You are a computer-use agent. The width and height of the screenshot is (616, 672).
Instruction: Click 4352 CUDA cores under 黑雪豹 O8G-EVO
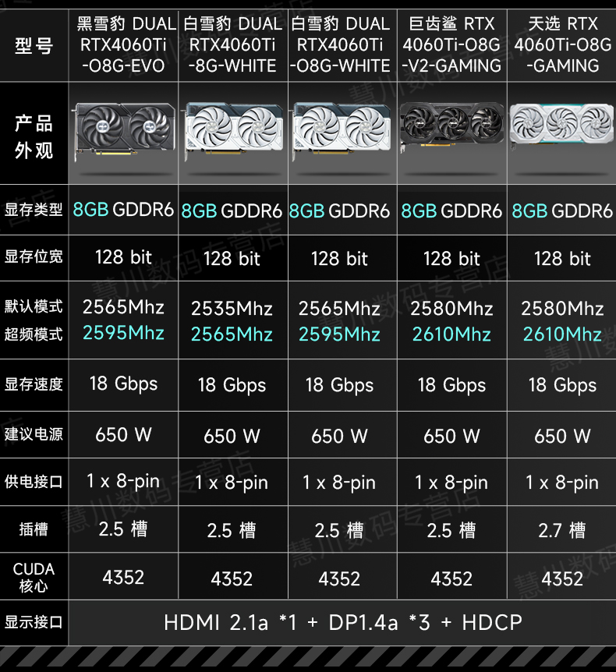tap(123, 578)
